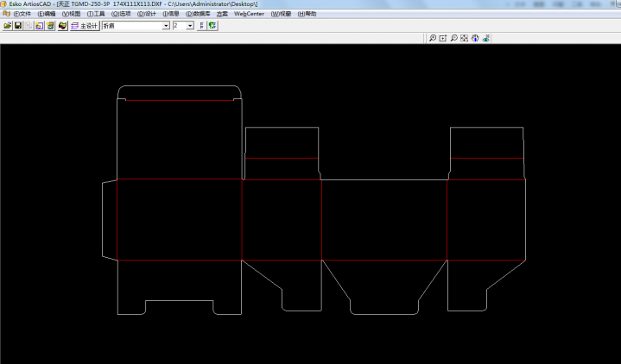
Task: Open the pointage dropdown showing 2
Action: 190,26
